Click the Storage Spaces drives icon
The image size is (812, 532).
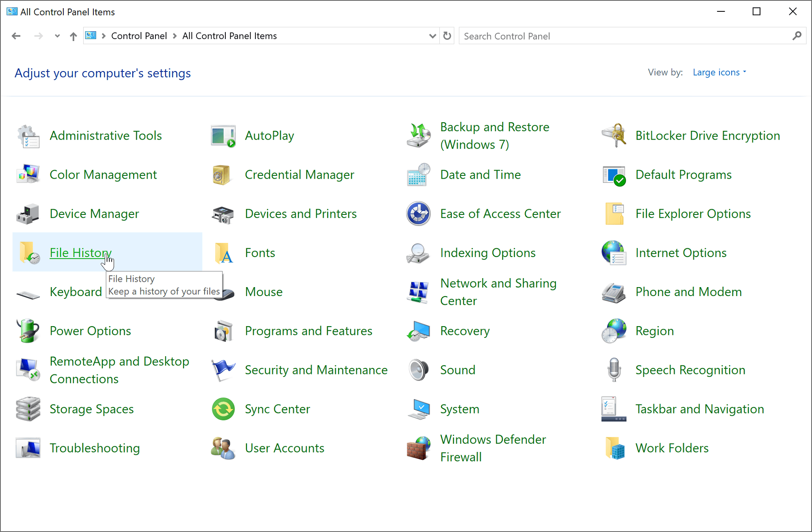click(28, 409)
